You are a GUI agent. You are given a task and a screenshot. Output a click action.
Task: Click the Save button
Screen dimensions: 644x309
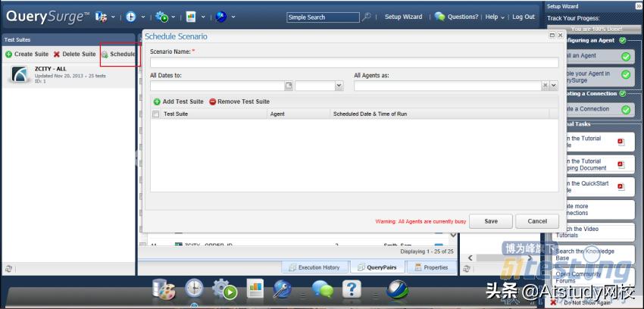[x=491, y=221]
